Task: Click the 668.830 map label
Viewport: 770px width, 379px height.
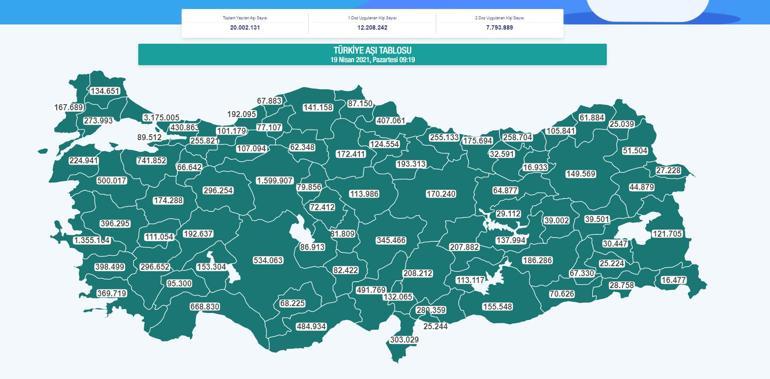Action: [x=205, y=307]
